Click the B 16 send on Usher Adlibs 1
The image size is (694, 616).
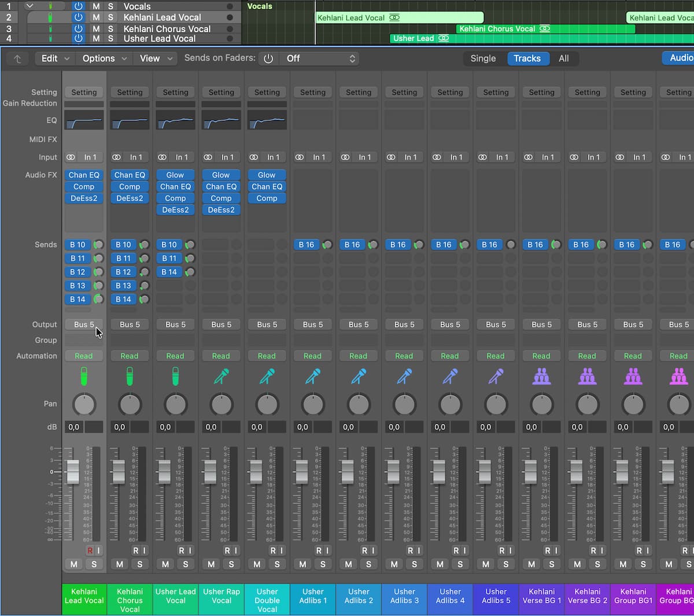[307, 245]
